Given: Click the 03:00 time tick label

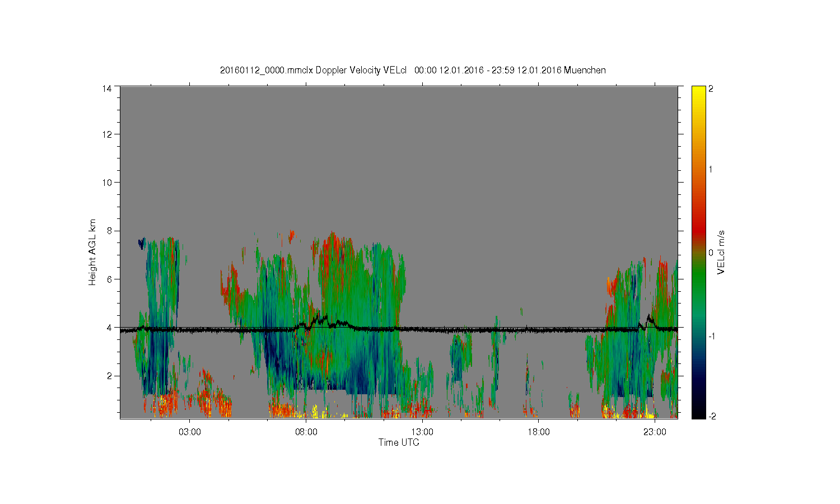Looking at the screenshot, I should (x=190, y=432).
